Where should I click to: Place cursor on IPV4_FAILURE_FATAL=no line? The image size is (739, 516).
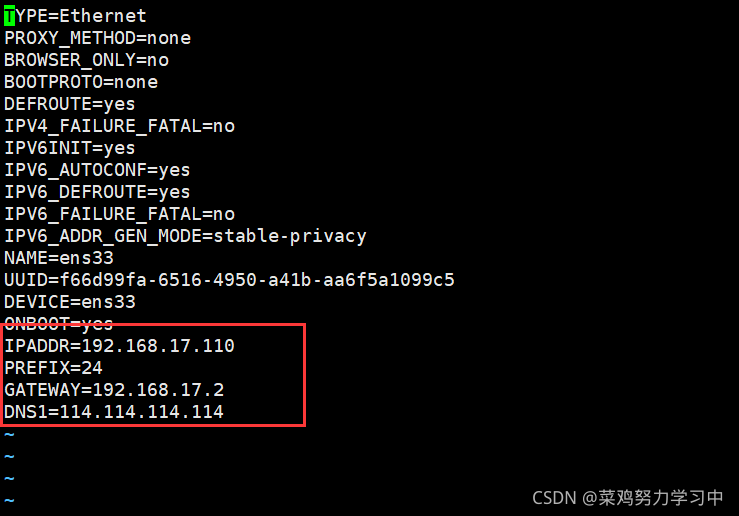119,126
